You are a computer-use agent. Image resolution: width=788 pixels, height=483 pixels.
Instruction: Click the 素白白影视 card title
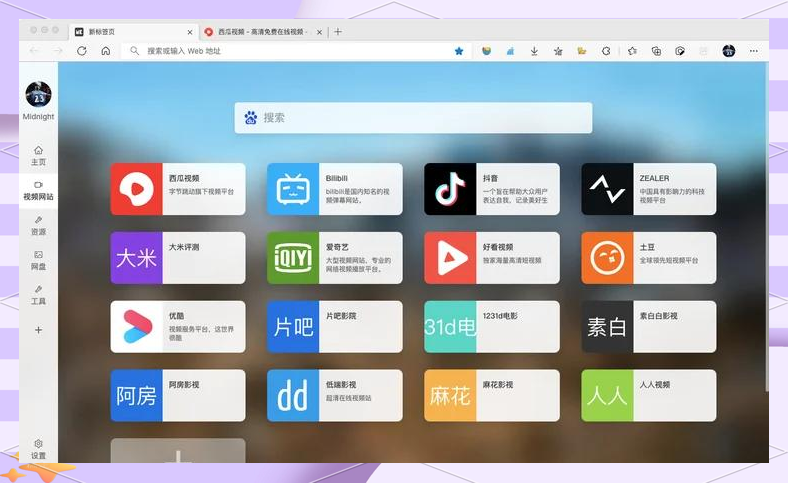tap(658, 316)
